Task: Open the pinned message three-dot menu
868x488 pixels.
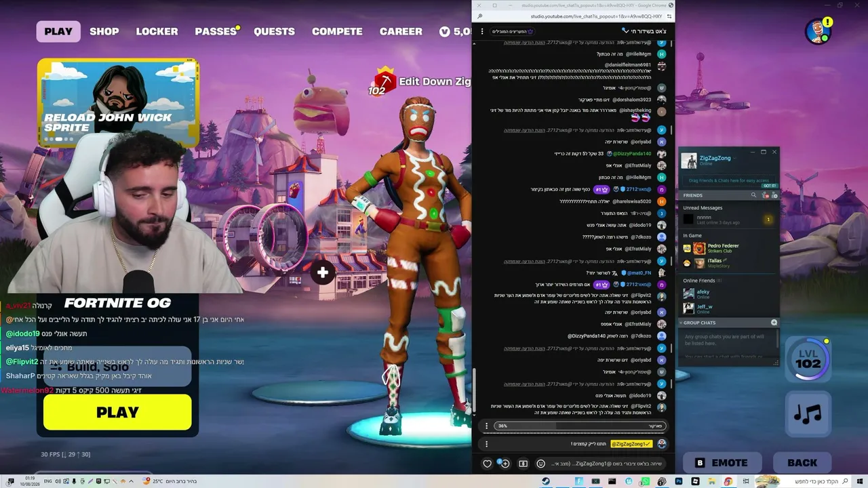Action: coord(486,444)
